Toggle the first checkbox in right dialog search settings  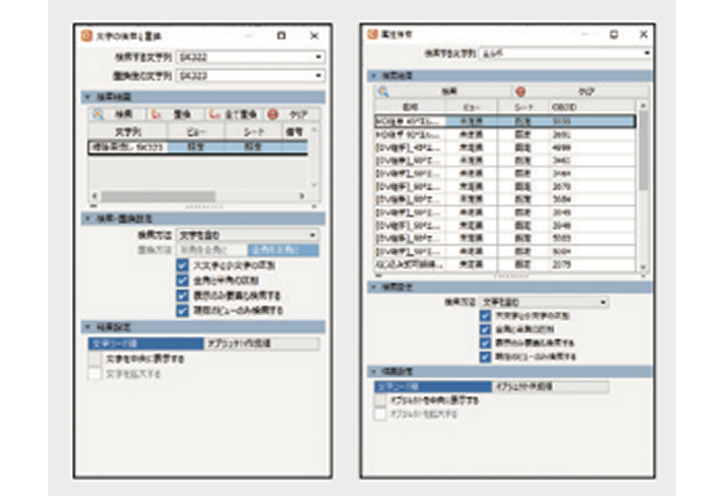point(485,316)
